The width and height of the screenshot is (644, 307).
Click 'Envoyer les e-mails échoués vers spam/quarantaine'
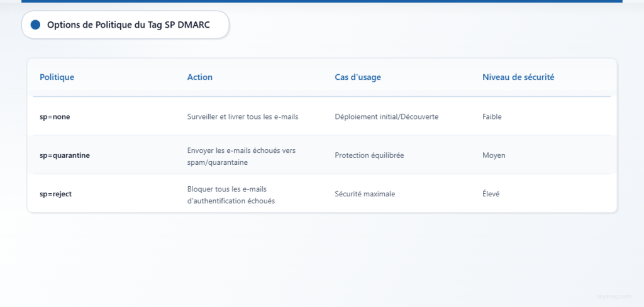pos(241,157)
